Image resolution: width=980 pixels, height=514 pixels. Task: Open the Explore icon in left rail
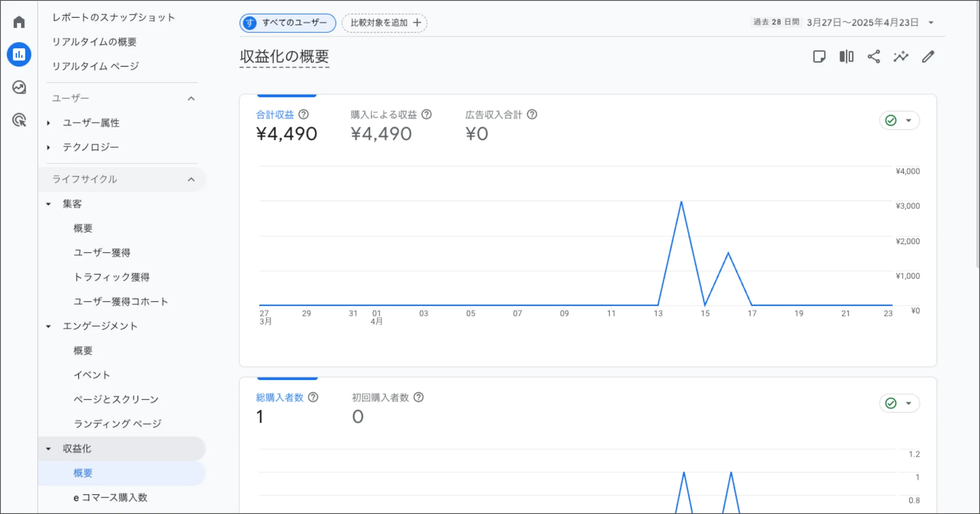pos(19,87)
